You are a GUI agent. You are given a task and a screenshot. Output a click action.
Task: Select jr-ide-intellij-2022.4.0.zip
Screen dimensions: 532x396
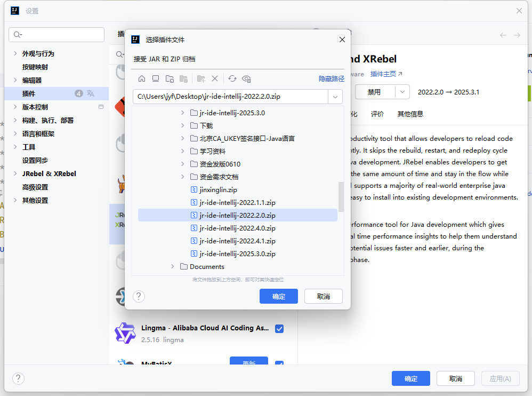pyautogui.click(x=238, y=228)
